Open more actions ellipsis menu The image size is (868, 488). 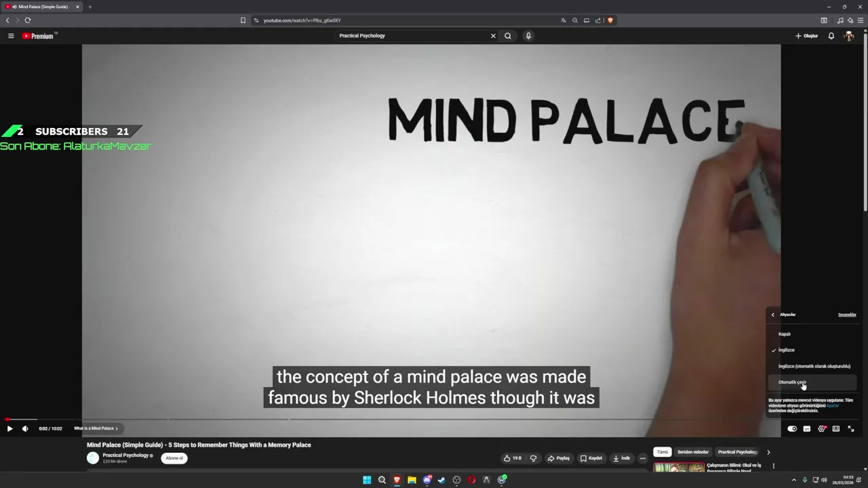(x=643, y=458)
